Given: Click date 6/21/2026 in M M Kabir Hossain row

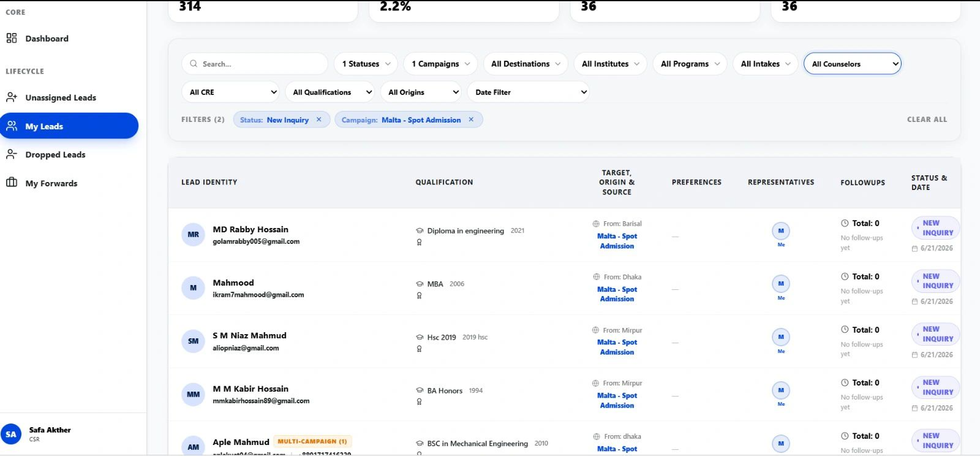Looking at the screenshot, I should click(937, 408).
